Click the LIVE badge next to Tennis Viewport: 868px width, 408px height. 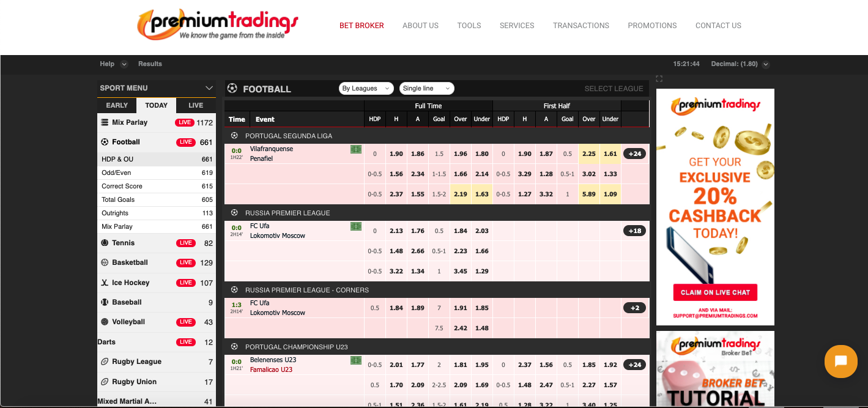(185, 243)
